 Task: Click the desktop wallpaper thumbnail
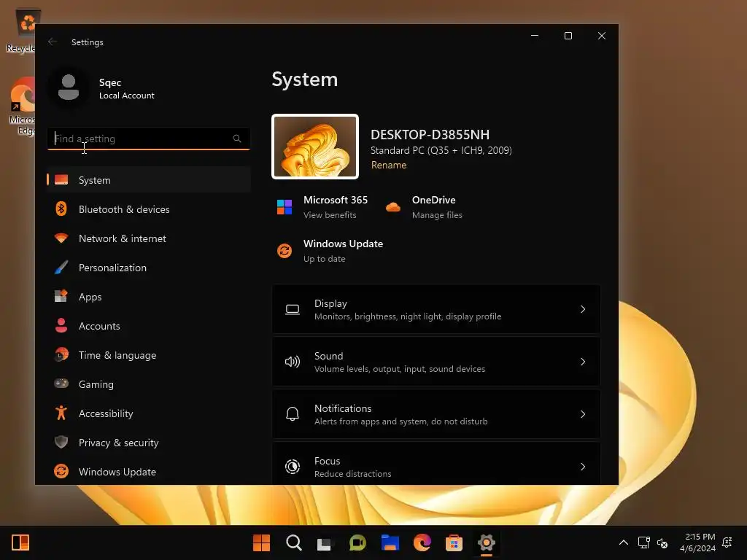click(315, 147)
